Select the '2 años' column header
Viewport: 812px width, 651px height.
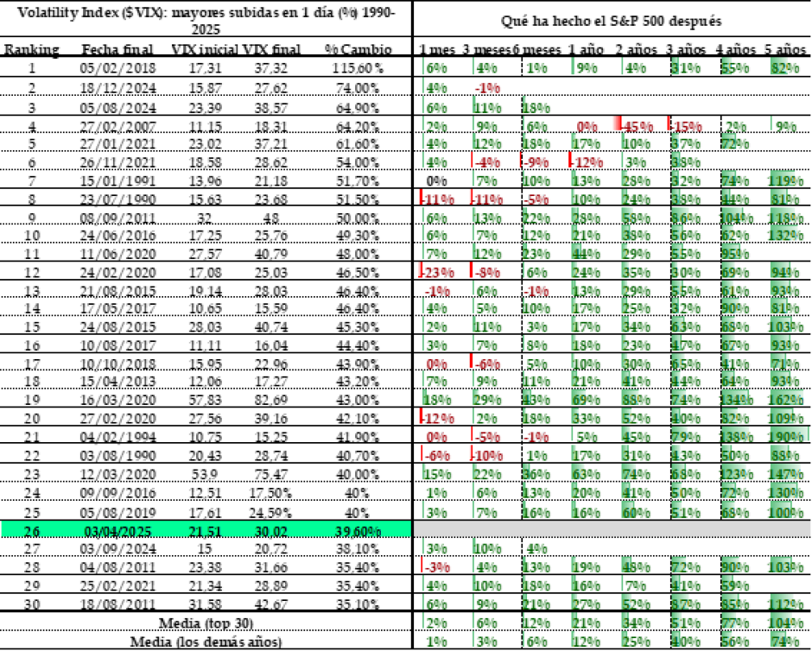[x=636, y=50]
